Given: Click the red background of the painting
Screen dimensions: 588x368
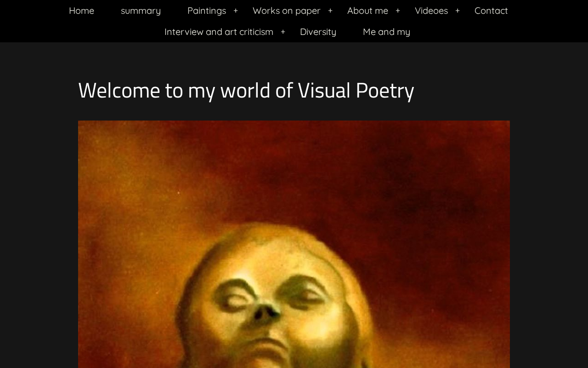Looking at the screenshot, I should point(413,175).
